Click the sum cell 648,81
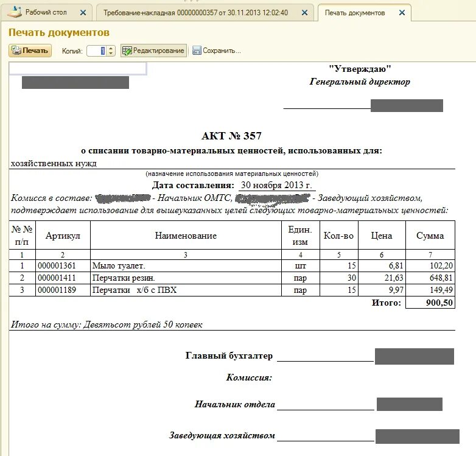Screen dimensions: 476x456 (430, 278)
